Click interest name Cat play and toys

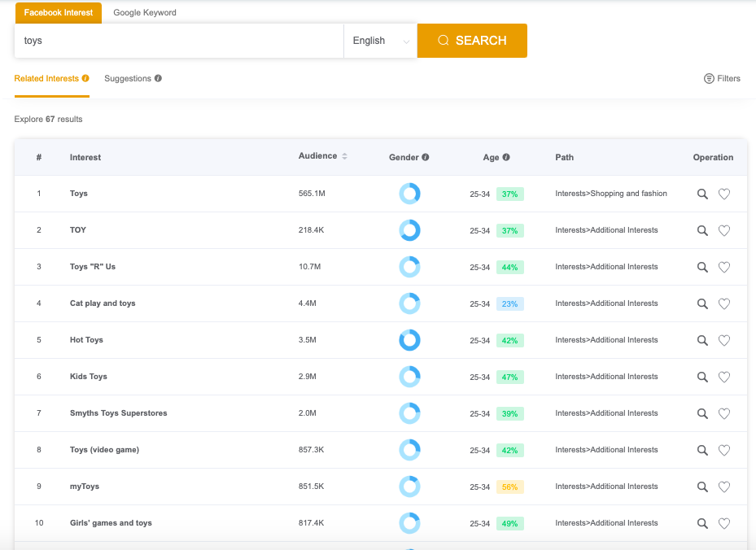point(103,303)
